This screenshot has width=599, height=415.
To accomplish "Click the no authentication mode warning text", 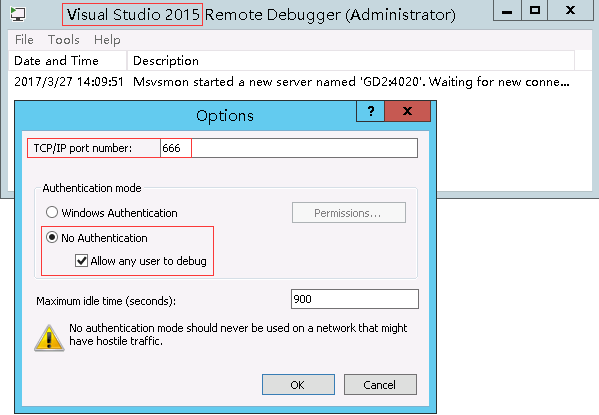I will [238, 334].
